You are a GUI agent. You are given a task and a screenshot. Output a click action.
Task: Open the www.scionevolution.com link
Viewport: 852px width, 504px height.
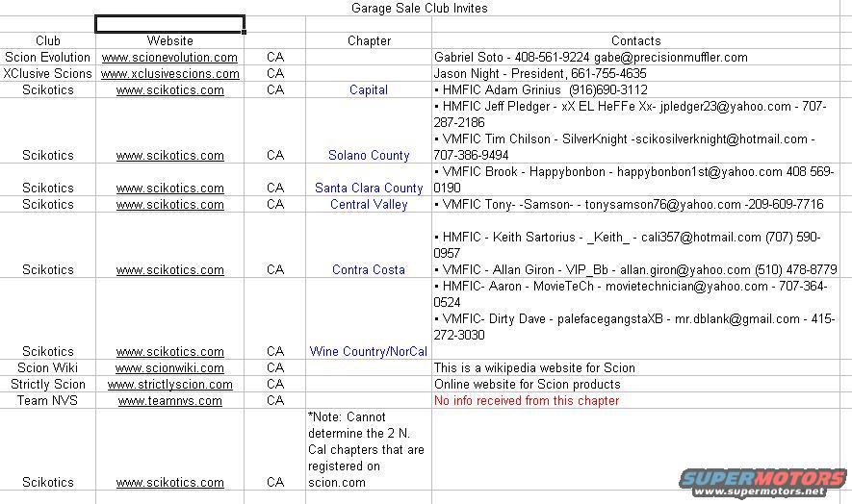169,58
